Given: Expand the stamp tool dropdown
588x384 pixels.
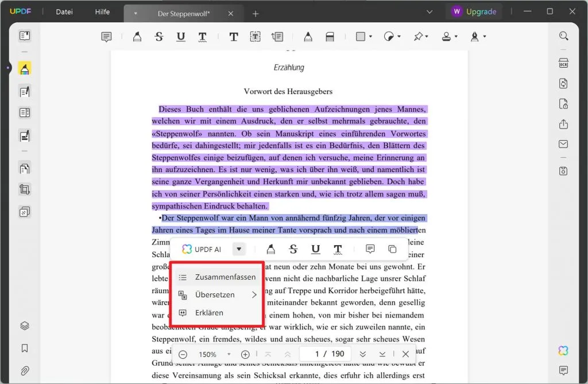Looking at the screenshot, I should (x=456, y=37).
